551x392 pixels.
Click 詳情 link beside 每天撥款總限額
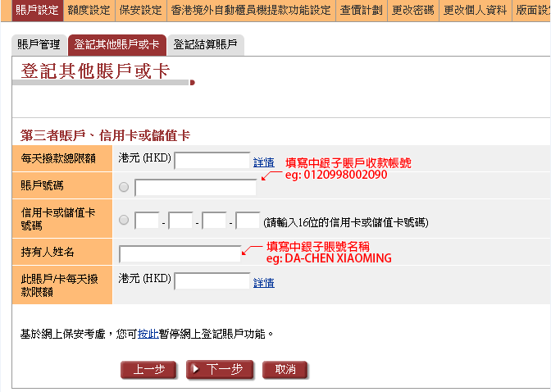[x=264, y=162]
